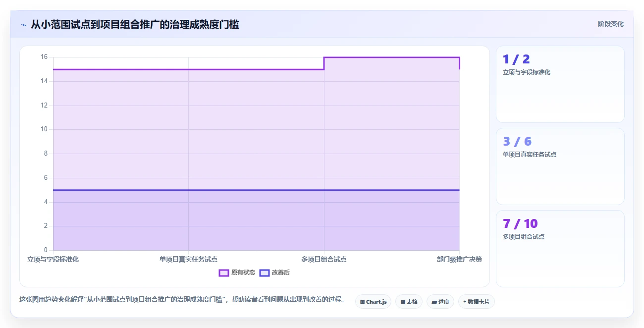Click the 3 / 6 value text
This screenshot has width=644, height=328.
(x=517, y=142)
